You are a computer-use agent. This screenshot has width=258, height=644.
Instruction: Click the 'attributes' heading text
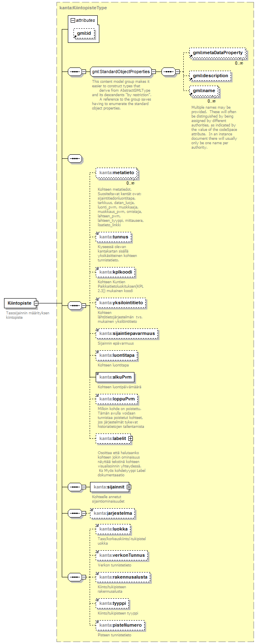pyautogui.click(x=86, y=20)
